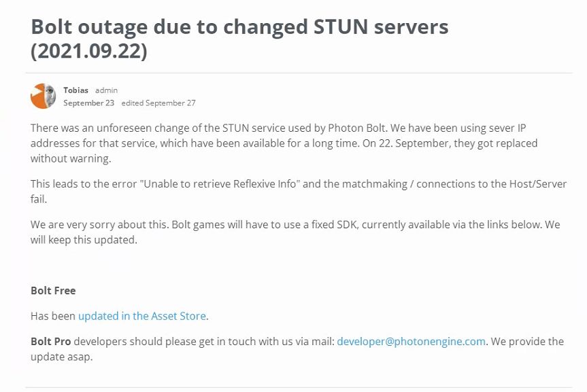The height and width of the screenshot is (392, 587).
Task: Click the 'update asap.' closing text
Action: tap(61, 357)
